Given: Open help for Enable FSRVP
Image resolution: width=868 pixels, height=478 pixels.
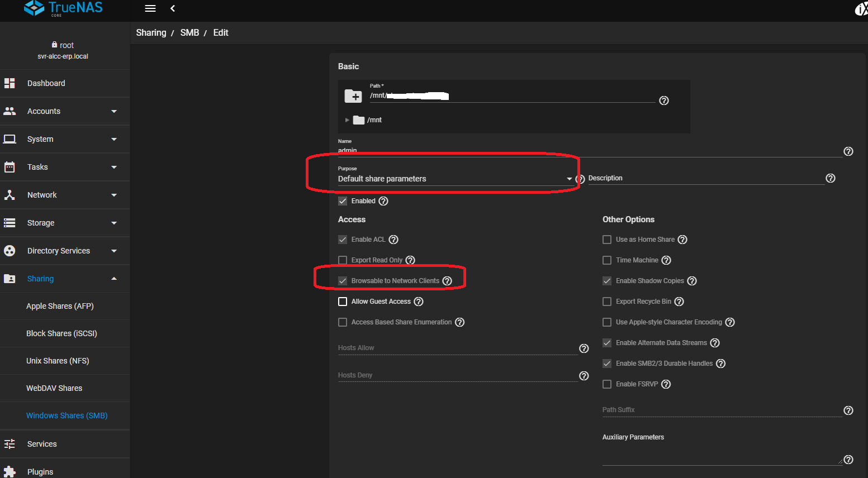Looking at the screenshot, I should point(666,384).
